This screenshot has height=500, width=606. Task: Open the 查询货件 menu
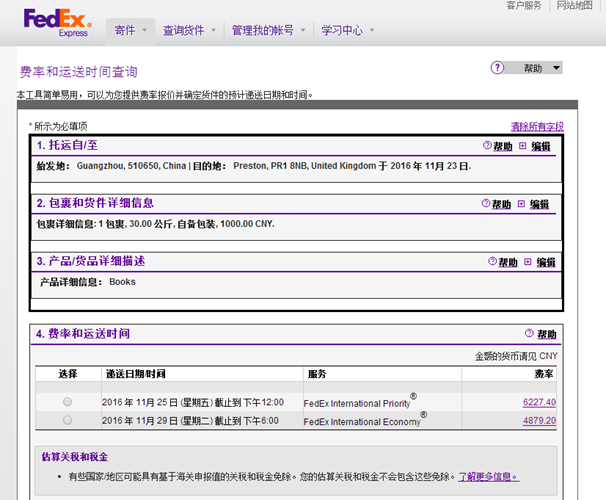pyautogui.click(x=183, y=30)
